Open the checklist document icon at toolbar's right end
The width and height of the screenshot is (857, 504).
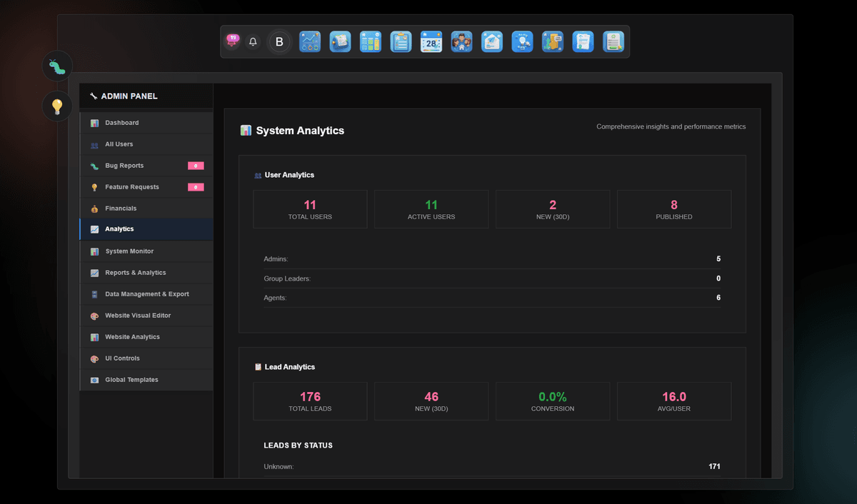pos(613,41)
